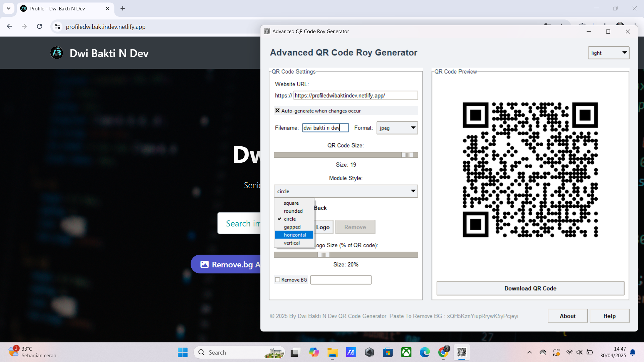Open the clock and date flyout

[x=613, y=352]
